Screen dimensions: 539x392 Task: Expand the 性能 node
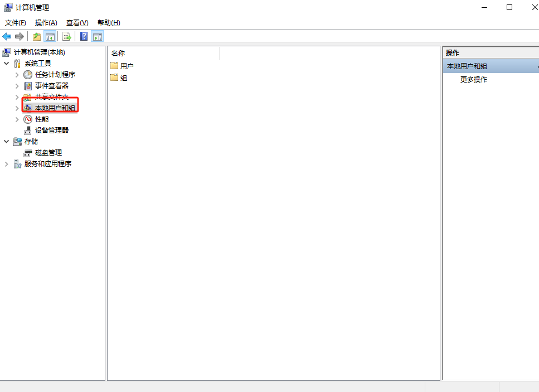[17, 119]
